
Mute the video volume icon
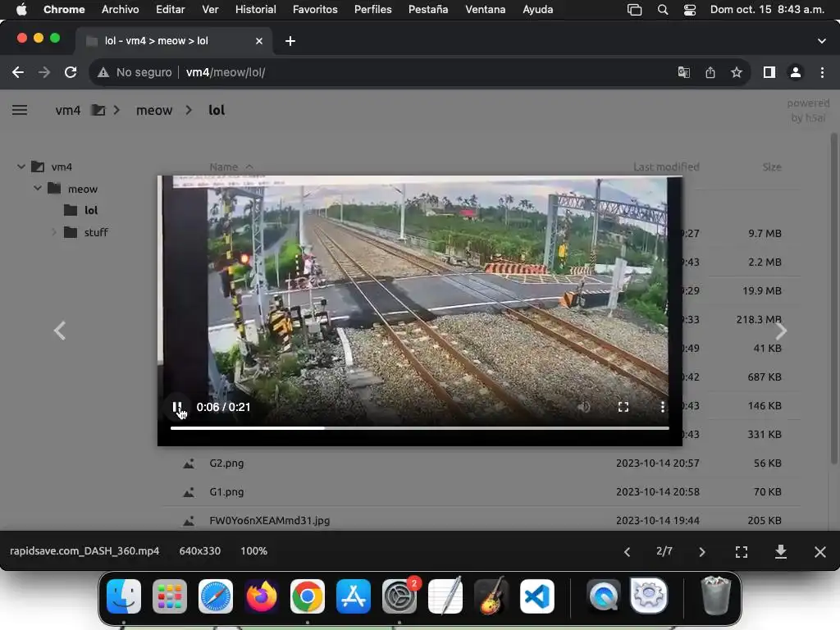tap(584, 407)
